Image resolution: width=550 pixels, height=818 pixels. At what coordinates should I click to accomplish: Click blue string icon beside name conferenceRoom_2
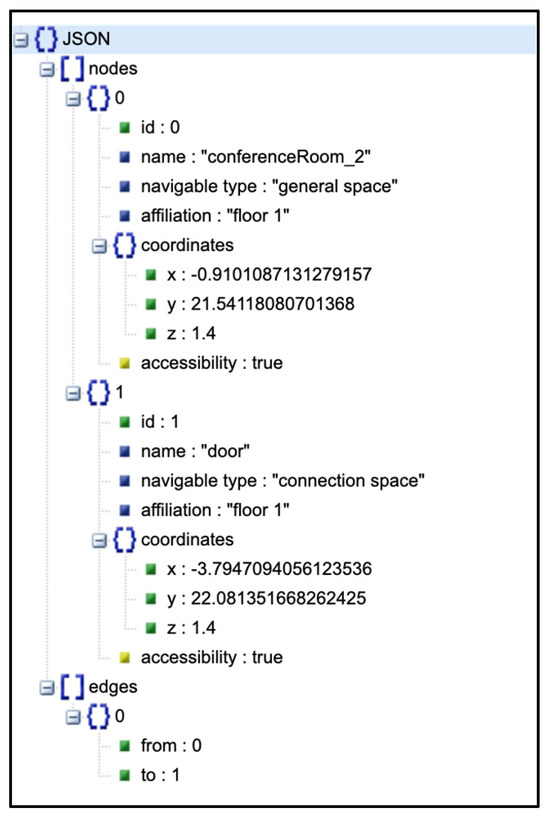coord(125,157)
